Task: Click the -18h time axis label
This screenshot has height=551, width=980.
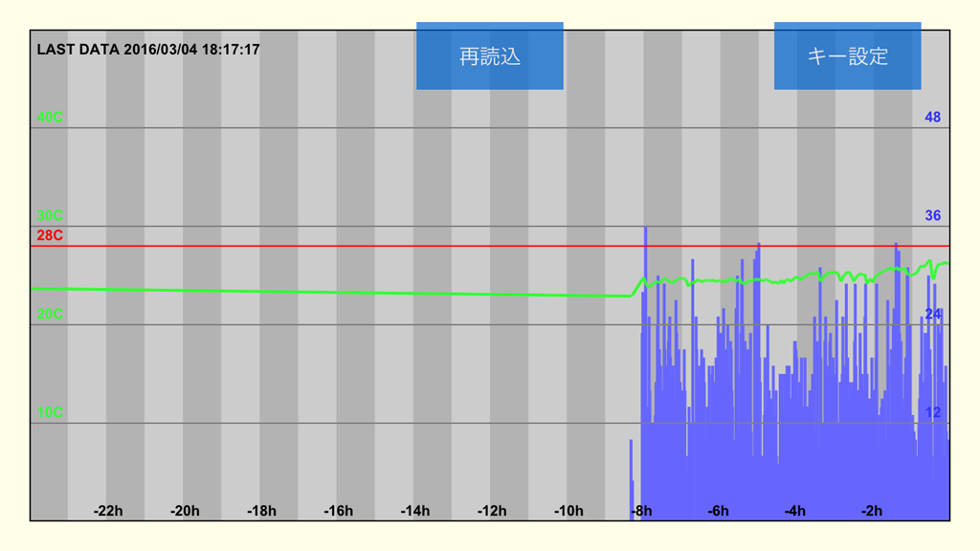Action: pyautogui.click(x=262, y=511)
